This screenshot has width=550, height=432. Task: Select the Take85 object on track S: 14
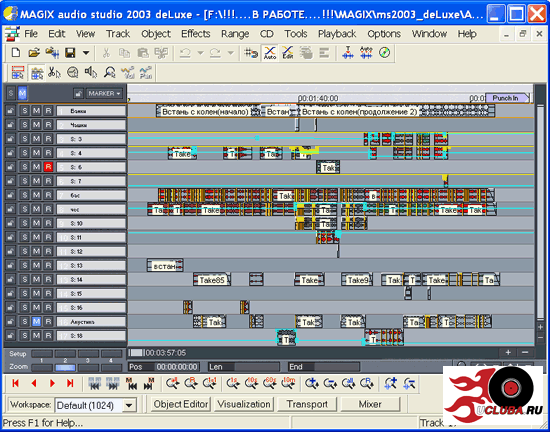point(212,280)
